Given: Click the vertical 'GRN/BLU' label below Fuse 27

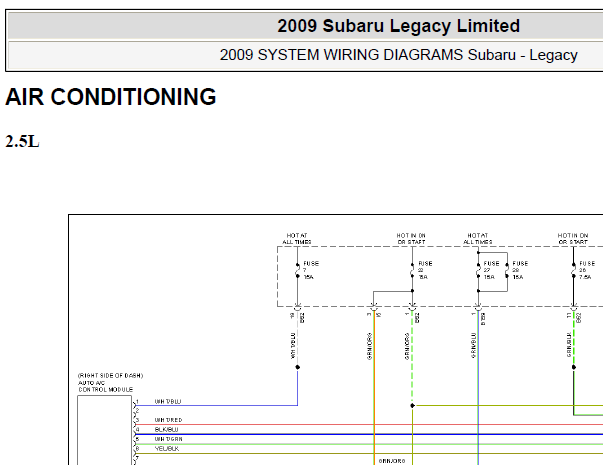Looking at the screenshot, I should [x=473, y=345].
